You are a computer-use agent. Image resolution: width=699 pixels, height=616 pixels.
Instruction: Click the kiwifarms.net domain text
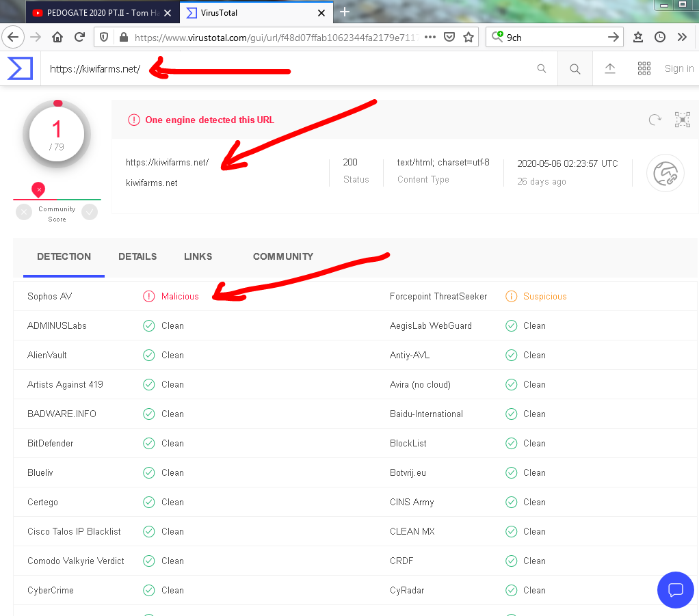[152, 183]
